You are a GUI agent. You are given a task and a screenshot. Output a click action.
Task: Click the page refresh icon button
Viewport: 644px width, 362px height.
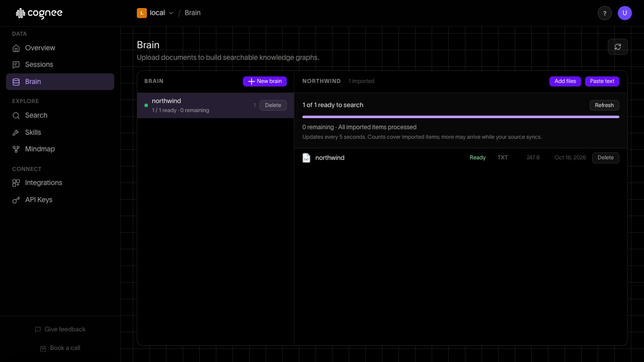click(618, 47)
